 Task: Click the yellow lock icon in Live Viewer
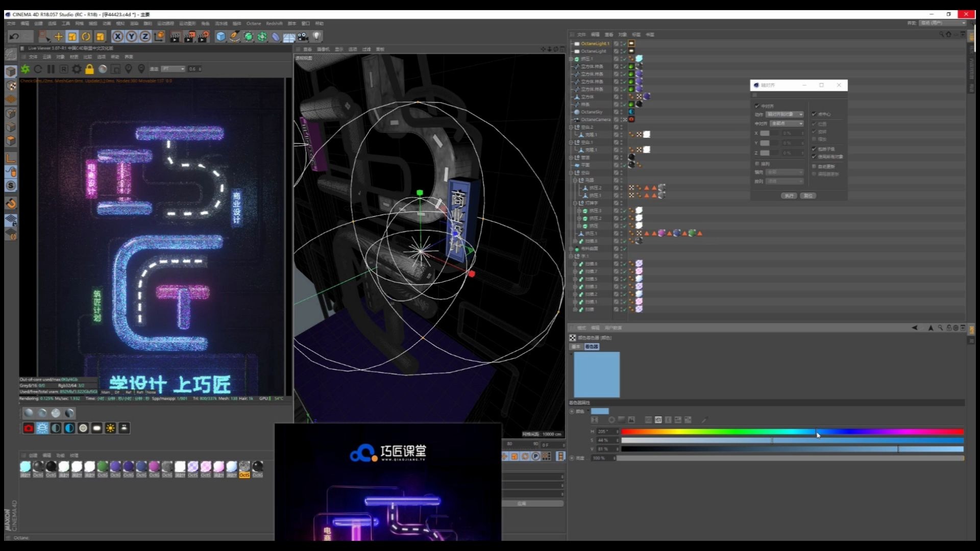click(x=89, y=69)
